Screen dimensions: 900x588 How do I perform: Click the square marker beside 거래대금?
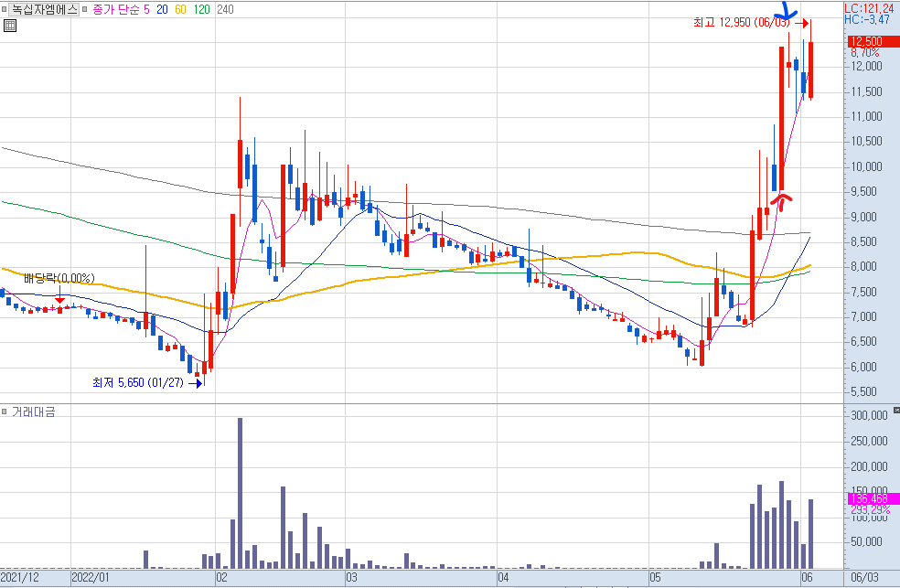5,412
